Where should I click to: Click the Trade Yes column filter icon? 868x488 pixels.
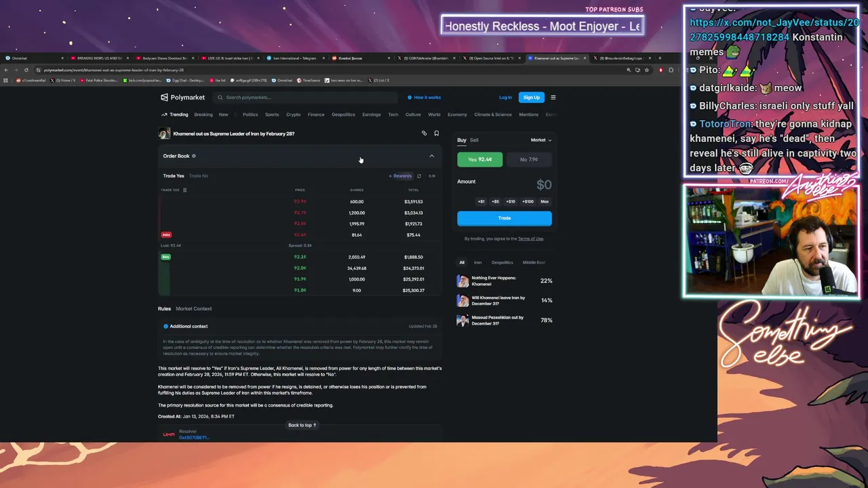(184, 190)
